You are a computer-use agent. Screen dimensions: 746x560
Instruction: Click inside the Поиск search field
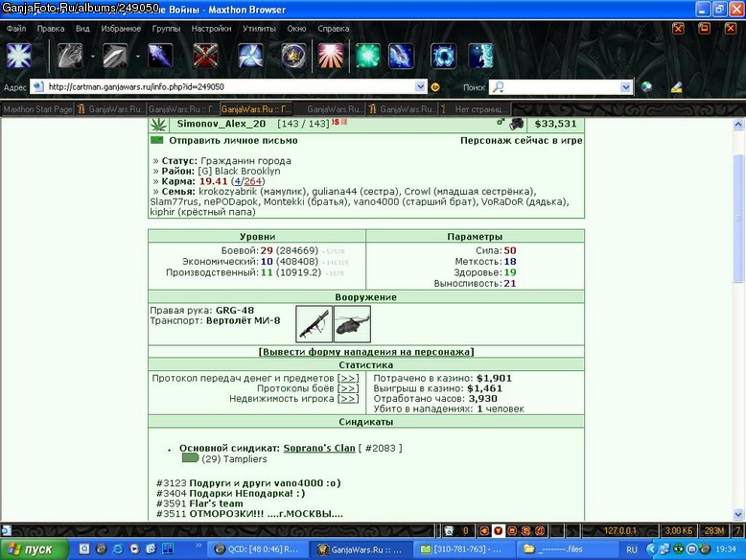[561, 87]
